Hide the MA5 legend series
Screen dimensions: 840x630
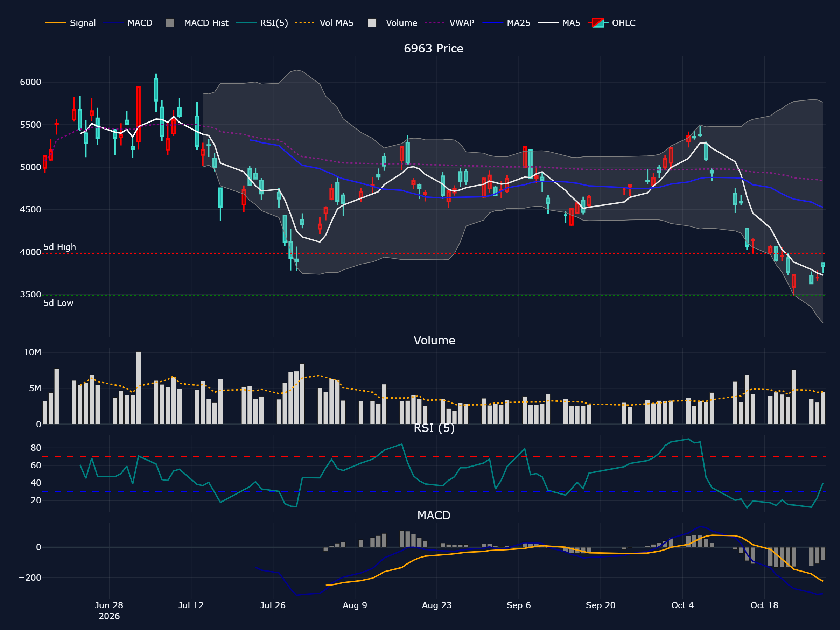559,23
